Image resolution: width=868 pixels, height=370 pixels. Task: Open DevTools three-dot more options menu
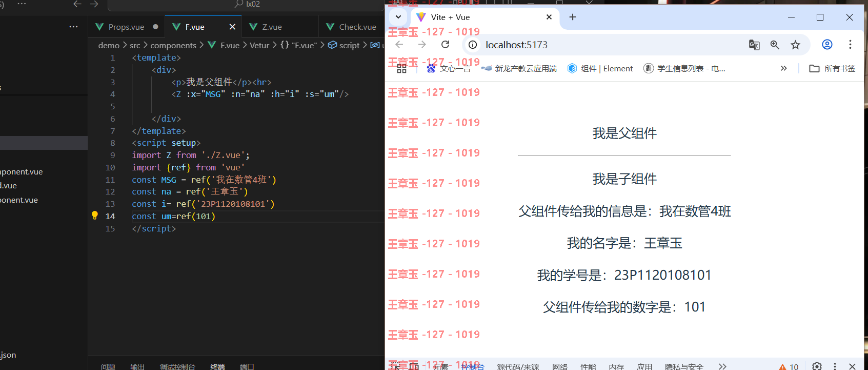point(835,366)
